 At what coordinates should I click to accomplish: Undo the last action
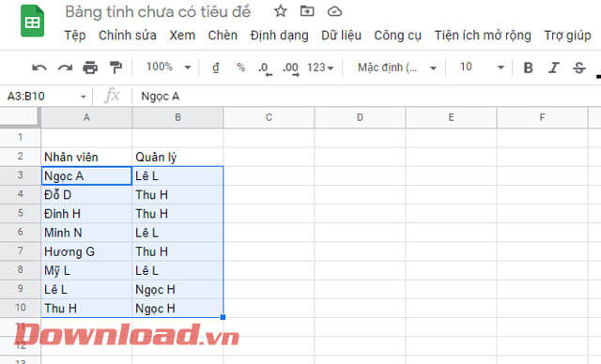[39, 68]
